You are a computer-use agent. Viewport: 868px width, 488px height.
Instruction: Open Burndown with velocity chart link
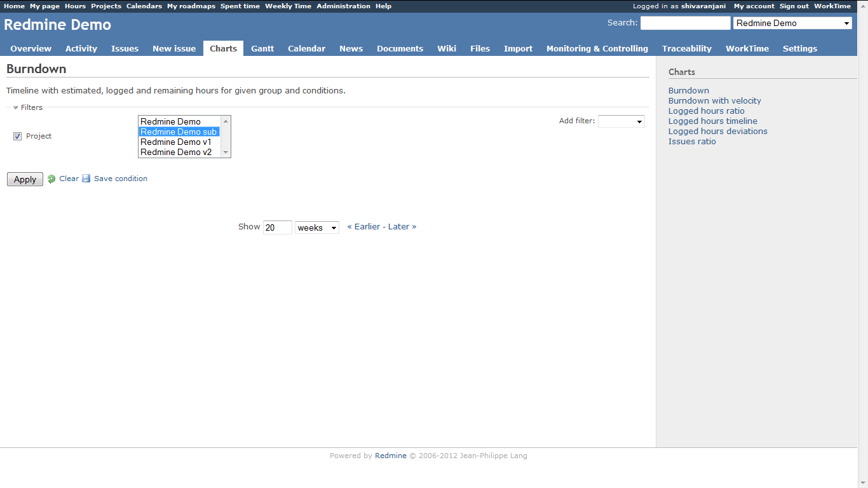[x=715, y=100]
